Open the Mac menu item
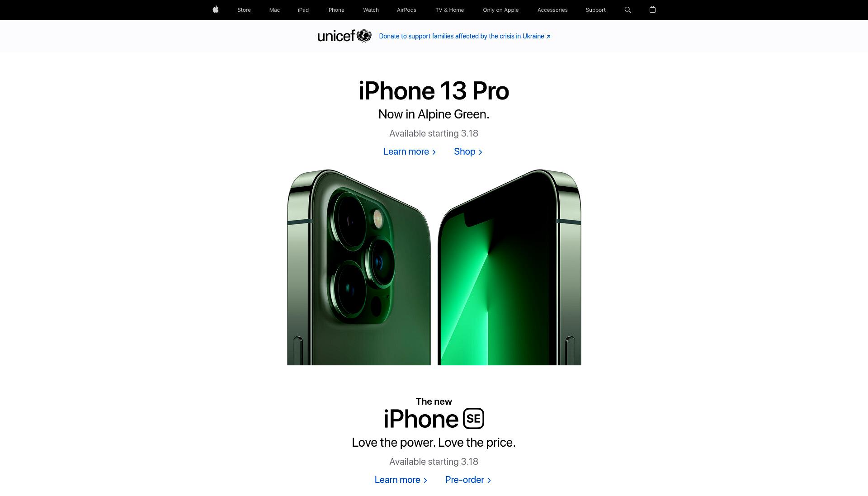The width and height of the screenshot is (868, 496). tap(274, 10)
